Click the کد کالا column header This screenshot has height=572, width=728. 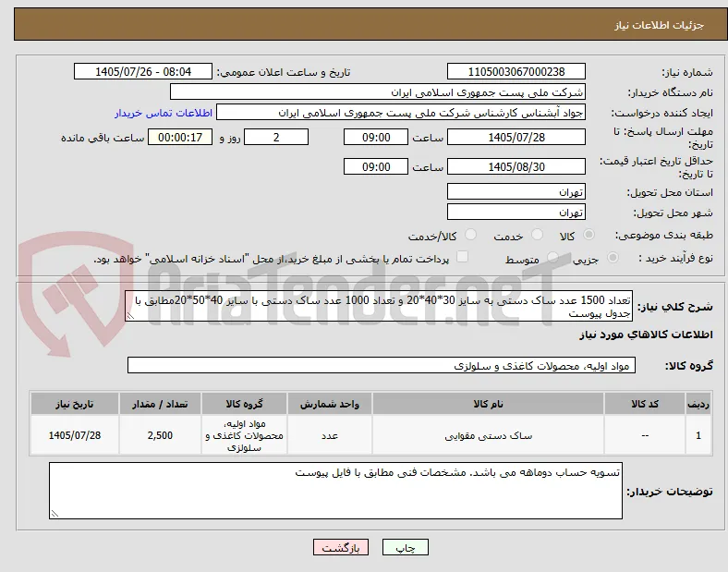pos(645,404)
